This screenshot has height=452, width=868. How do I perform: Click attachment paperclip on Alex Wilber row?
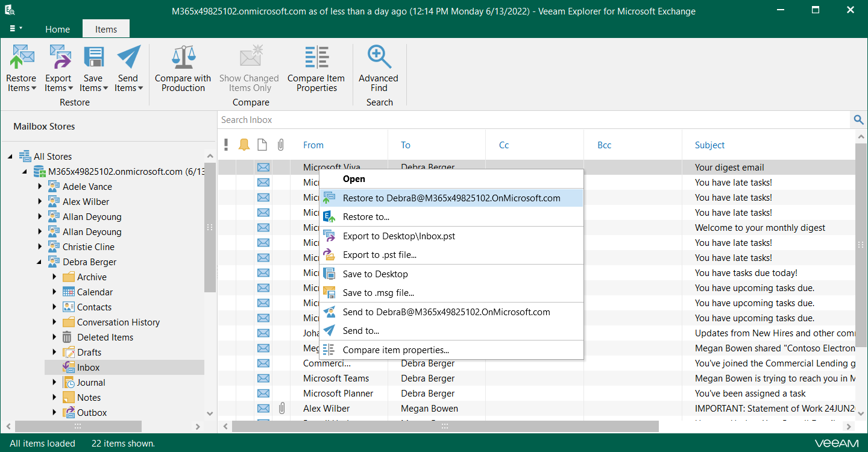281,409
